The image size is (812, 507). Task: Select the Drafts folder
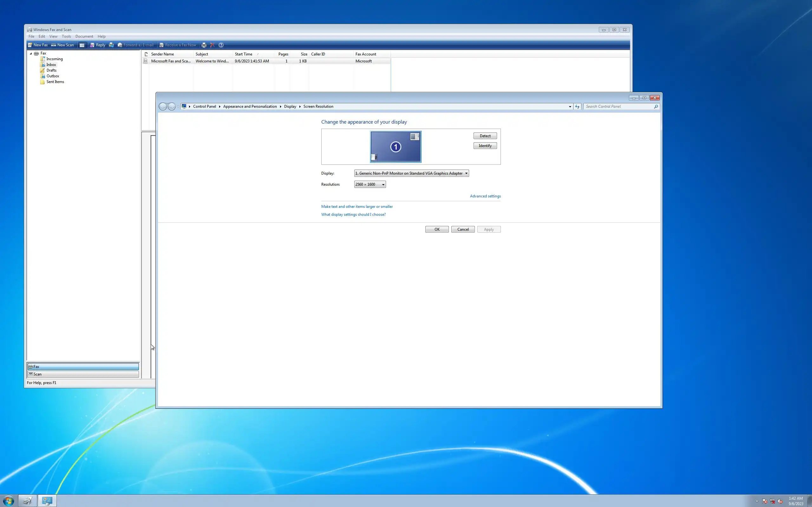51,70
